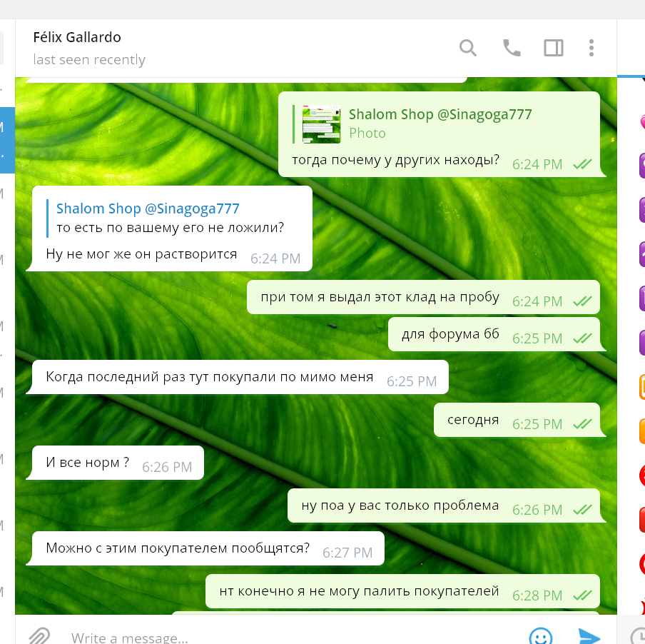Select the pink heart emoji in side panel
Viewport: 645px width, 644px height.
[642, 121]
